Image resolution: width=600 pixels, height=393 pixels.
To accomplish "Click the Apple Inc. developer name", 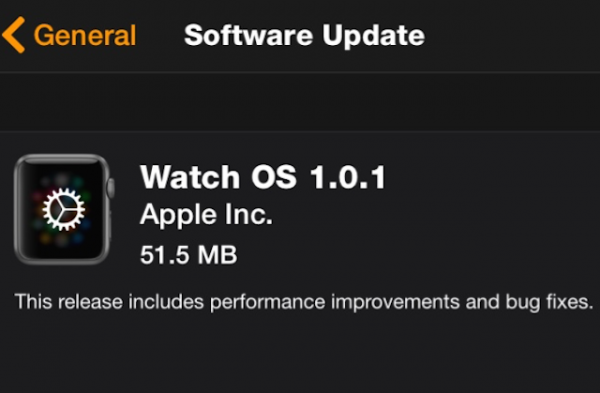I will (206, 215).
